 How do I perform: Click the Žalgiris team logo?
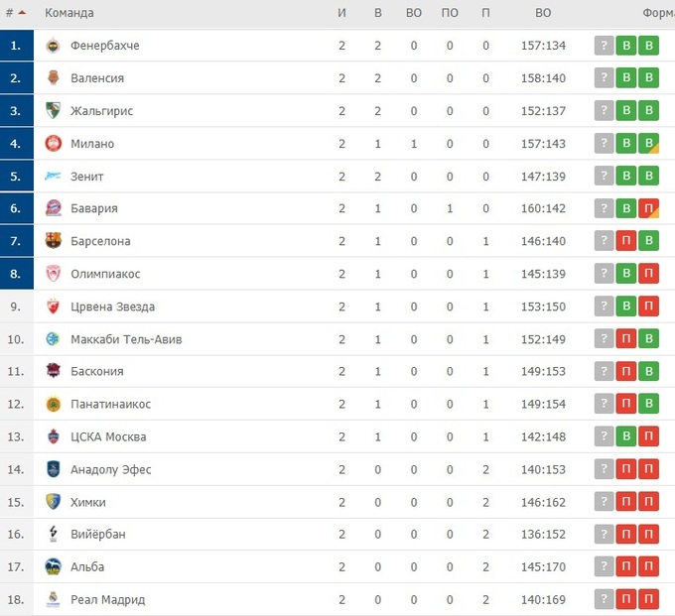pos(54,111)
